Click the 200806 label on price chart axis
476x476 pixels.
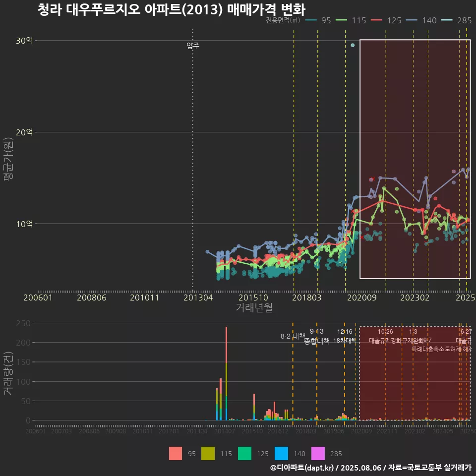click(91, 297)
